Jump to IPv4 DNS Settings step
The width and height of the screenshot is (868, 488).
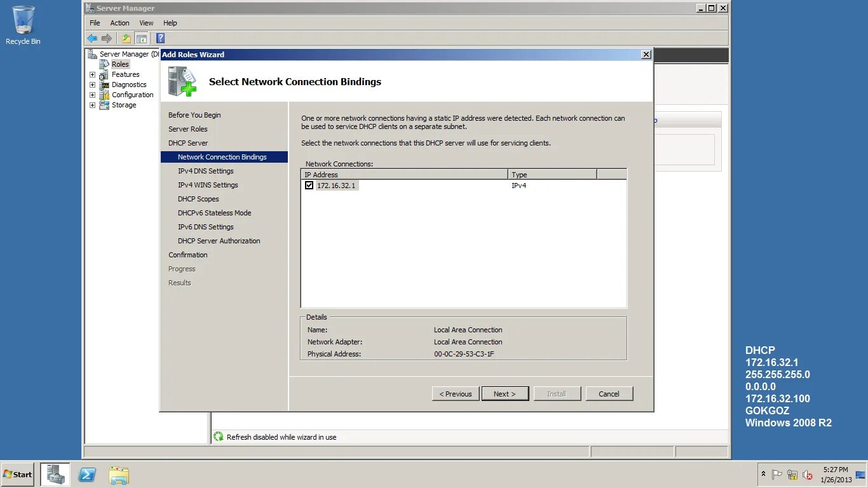pos(205,171)
